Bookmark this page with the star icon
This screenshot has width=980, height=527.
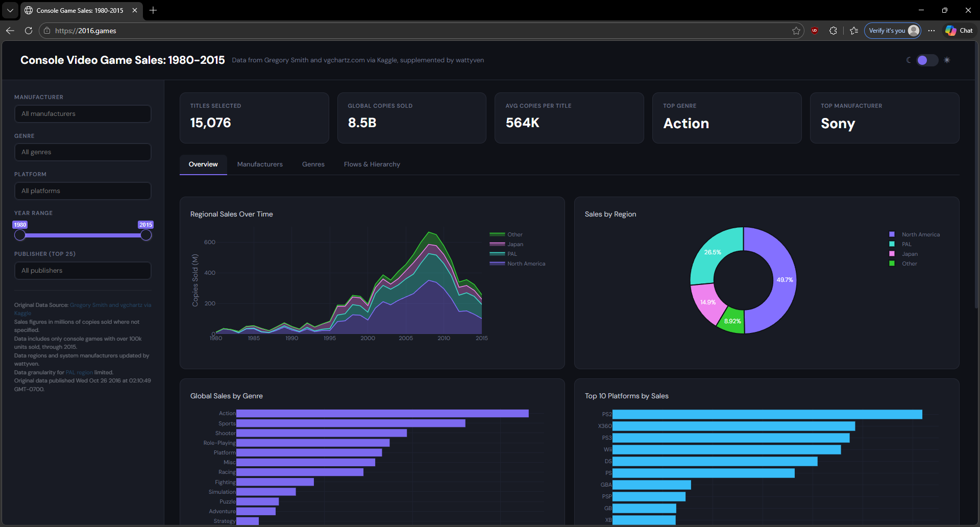pos(796,31)
